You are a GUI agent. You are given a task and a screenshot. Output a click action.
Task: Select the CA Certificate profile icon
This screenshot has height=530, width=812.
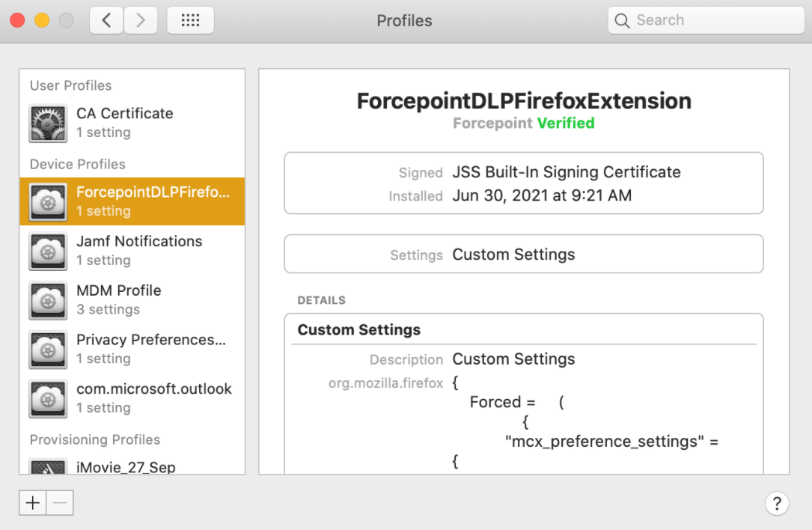[x=48, y=124]
